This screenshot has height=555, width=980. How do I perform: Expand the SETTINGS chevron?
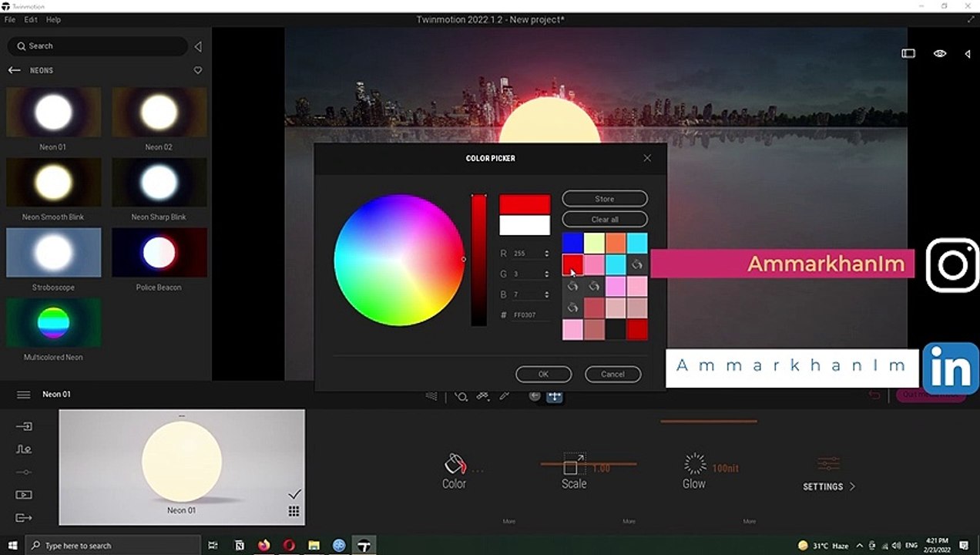(x=852, y=487)
